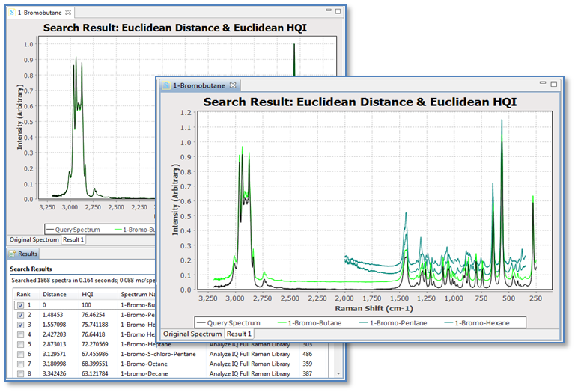The height and width of the screenshot is (392, 575).
Task: Click HQI value 72.270569
Action: click(94, 344)
